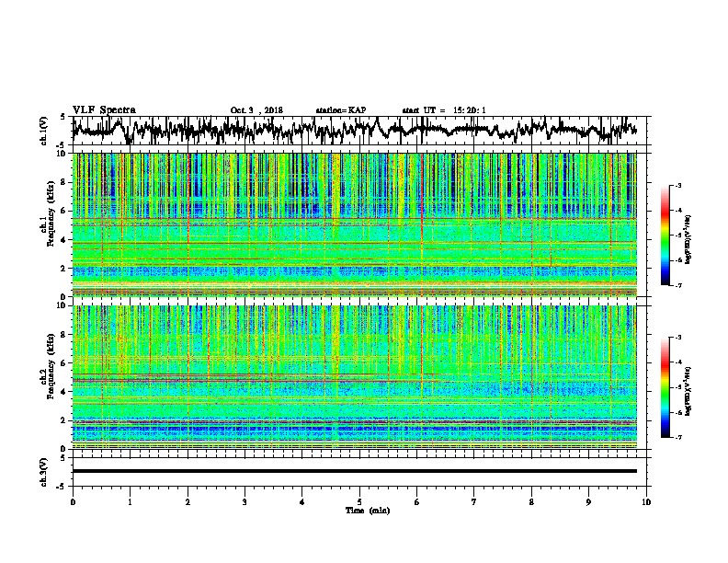Click the "ch.3(V)" axis label
This screenshot has width=728, height=563.
pos(44,472)
